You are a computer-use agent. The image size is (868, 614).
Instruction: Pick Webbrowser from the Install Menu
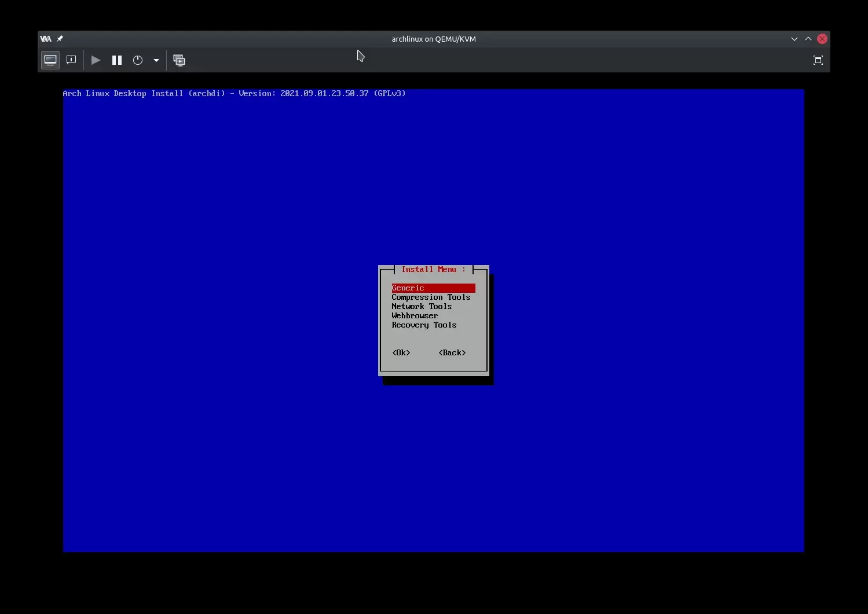(415, 316)
